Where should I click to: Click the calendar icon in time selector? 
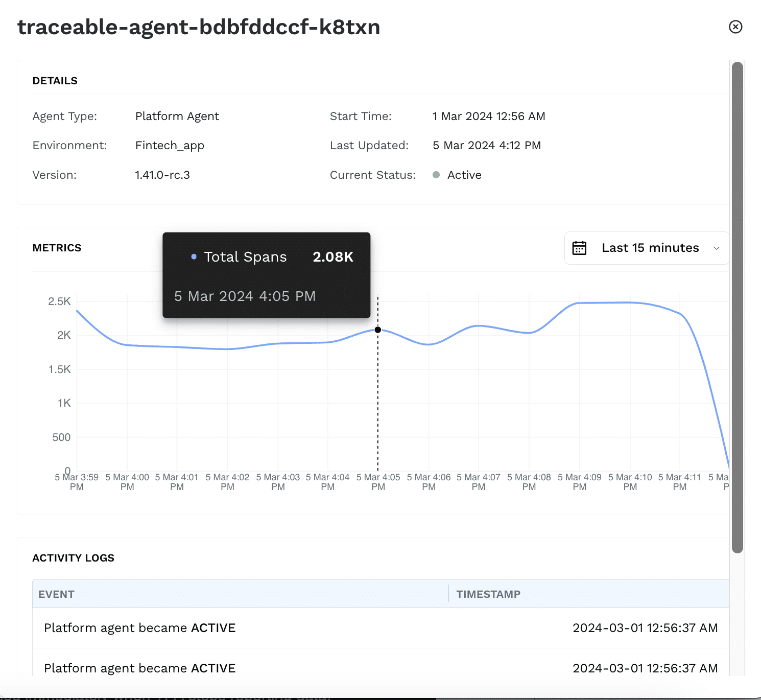point(579,248)
